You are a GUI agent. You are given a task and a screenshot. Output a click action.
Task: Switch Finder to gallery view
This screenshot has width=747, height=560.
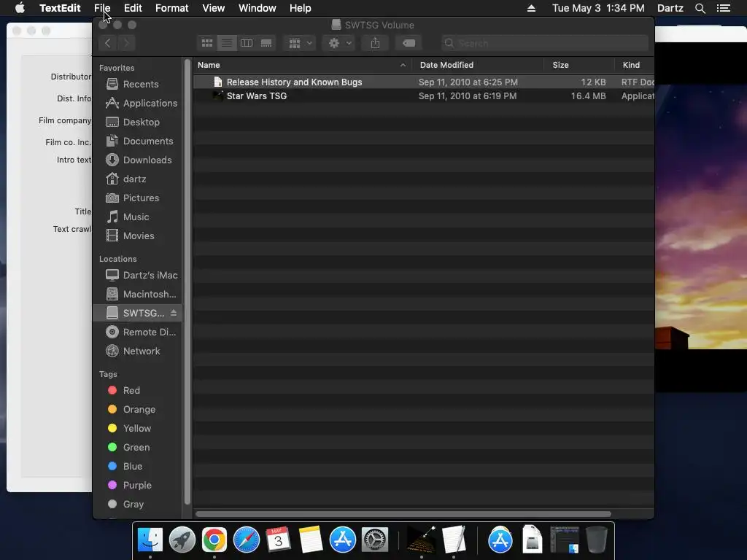pyautogui.click(x=266, y=43)
